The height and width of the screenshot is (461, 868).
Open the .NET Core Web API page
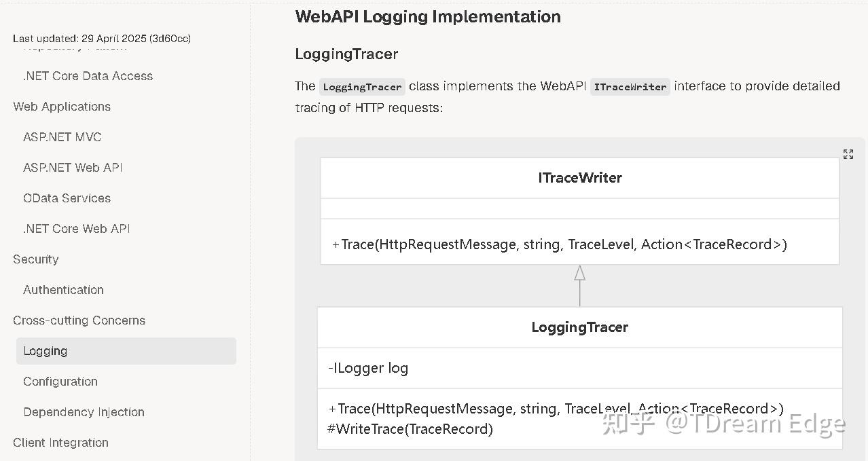point(76,229)
